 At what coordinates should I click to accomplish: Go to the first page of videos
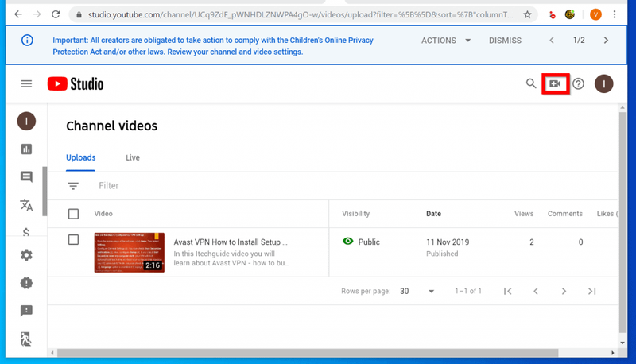(507, 291)
